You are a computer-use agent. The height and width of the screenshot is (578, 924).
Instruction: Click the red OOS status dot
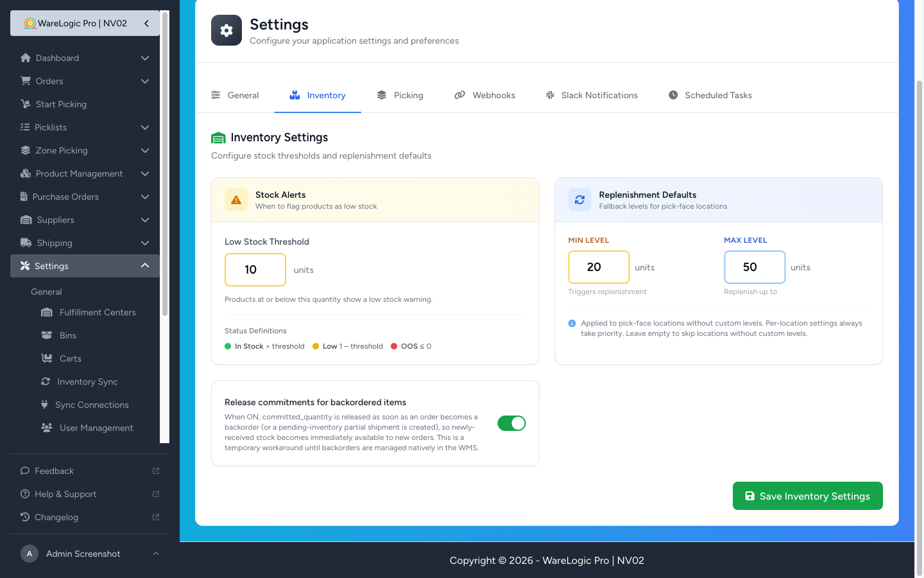(394, 346)
